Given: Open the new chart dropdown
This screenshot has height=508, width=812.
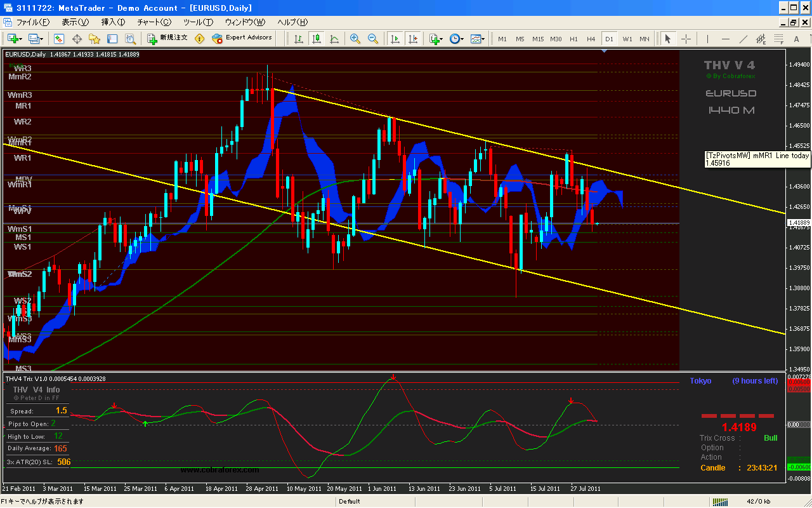Looking at the screenshot, I should coord(15,39).
